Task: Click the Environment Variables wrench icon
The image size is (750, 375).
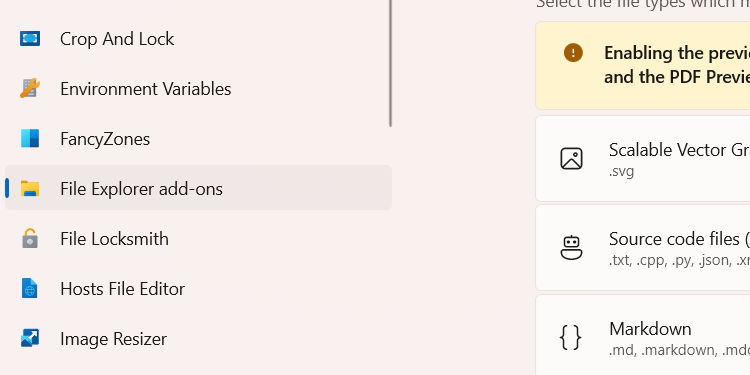Action: click(x=30, y=88)
